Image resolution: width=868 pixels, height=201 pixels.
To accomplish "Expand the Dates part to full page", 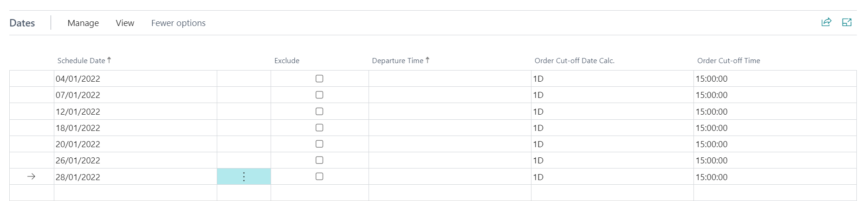I will [847, 22].
